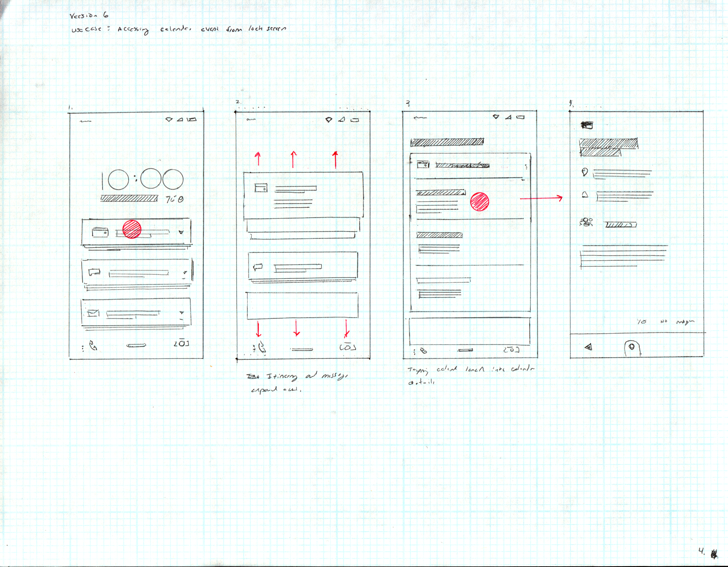Tap the home pill handle in screen 3
Viewport: 728px width, 567px height.
466,350
